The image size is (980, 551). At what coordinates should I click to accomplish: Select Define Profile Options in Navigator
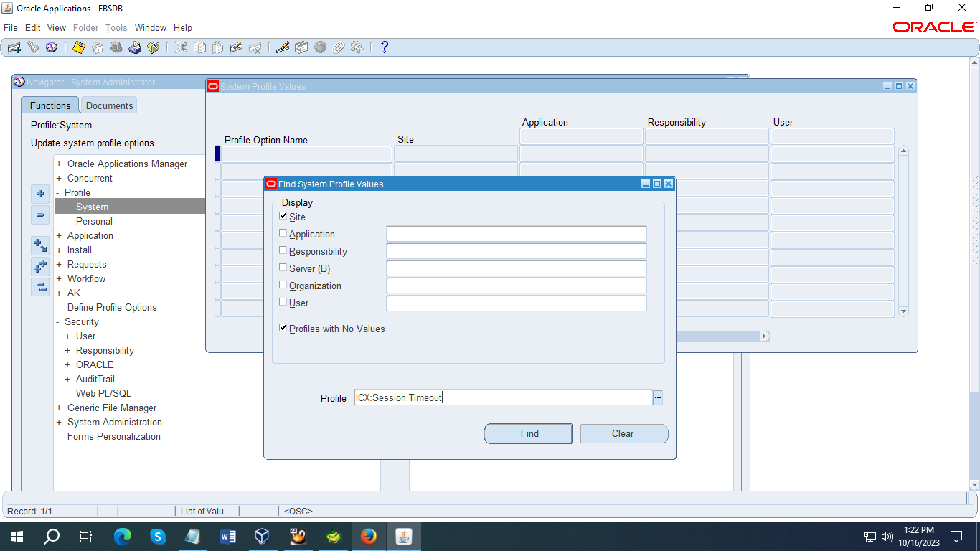(x=112, y=307)
